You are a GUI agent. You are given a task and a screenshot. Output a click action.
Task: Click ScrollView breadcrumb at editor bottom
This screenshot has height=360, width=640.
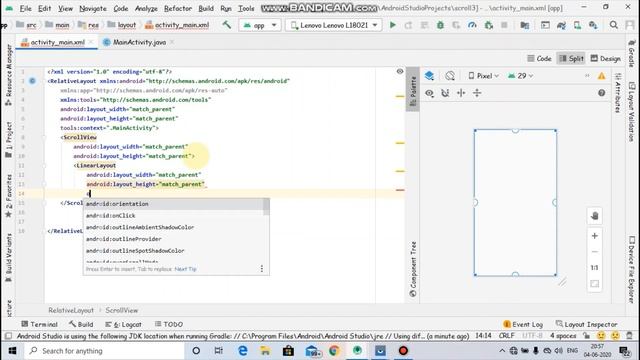(122, 310)
